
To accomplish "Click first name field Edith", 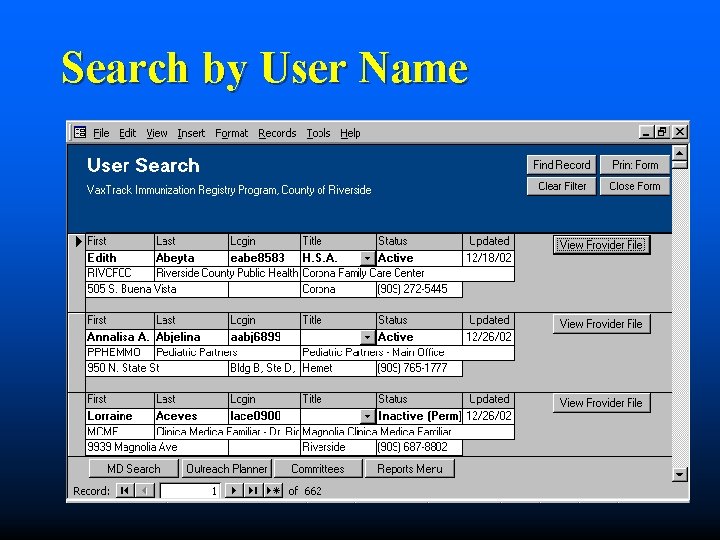I will (x=120, y=259).
